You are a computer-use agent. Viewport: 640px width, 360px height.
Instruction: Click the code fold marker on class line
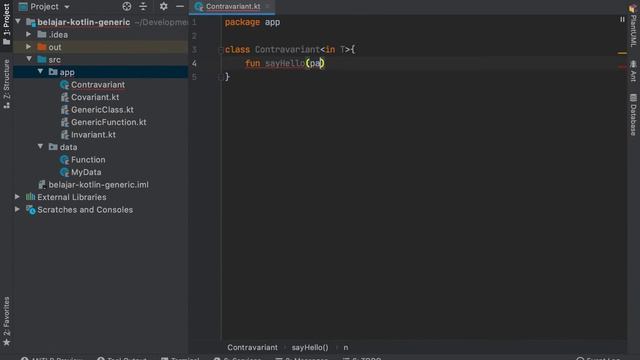[220, 50]
